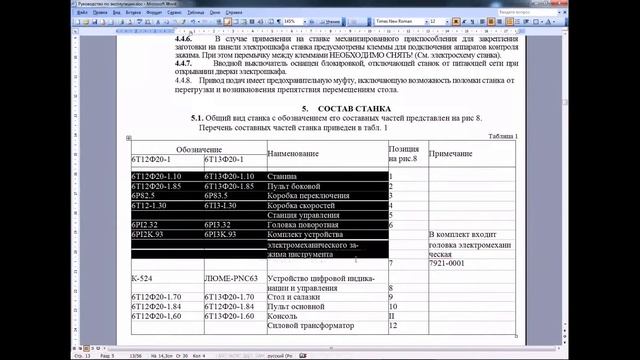Image resolution: width=640 pixels, height=360 pixels.
Task: Open the font size dropdown arrow
Action: (447, 21)
